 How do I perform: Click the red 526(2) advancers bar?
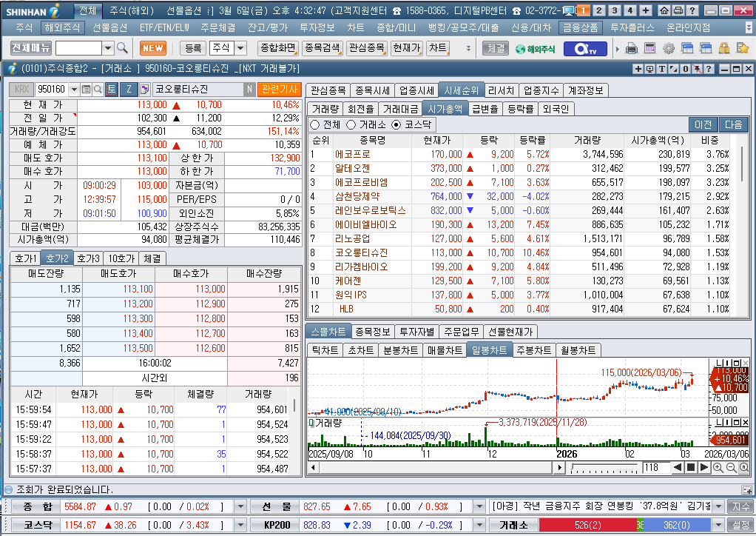coord(587,525)
